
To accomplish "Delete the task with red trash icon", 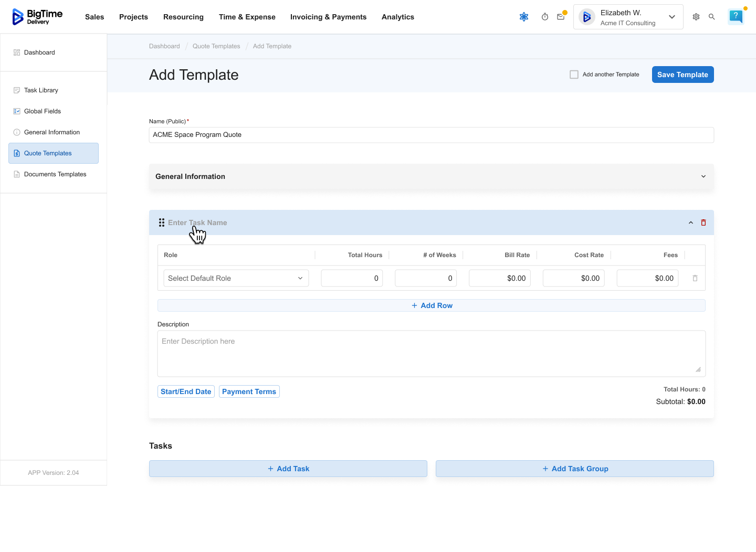I will click(703, 222).
